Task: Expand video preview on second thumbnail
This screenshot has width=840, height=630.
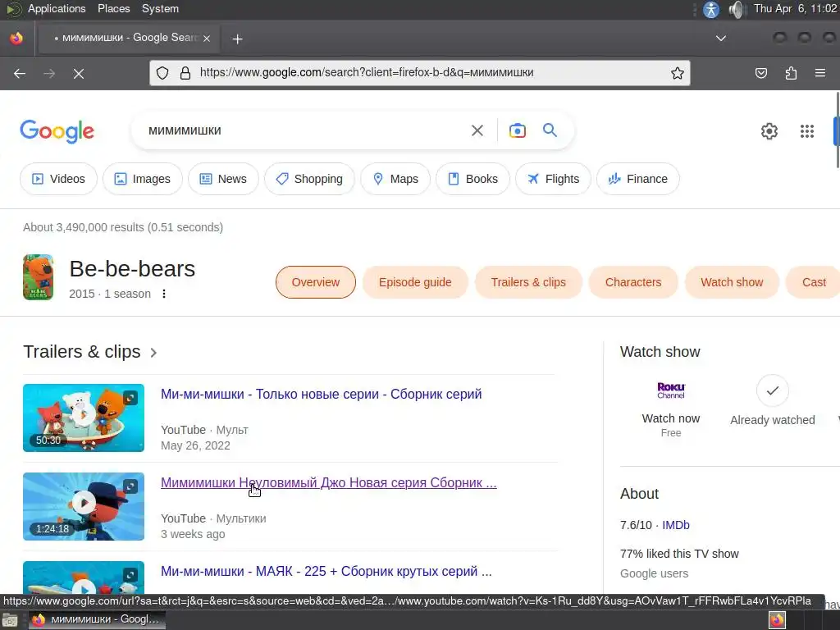Action: tap(130, 486)
